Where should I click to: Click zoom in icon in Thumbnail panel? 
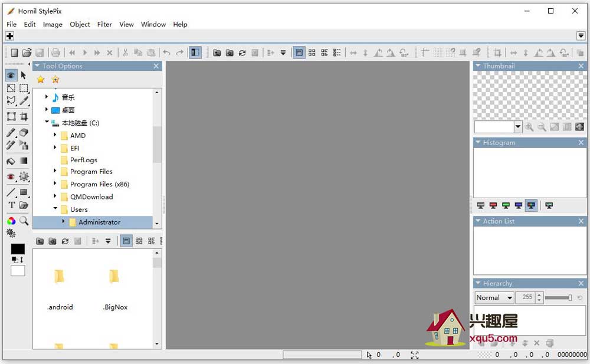click(x=529, y=127)
